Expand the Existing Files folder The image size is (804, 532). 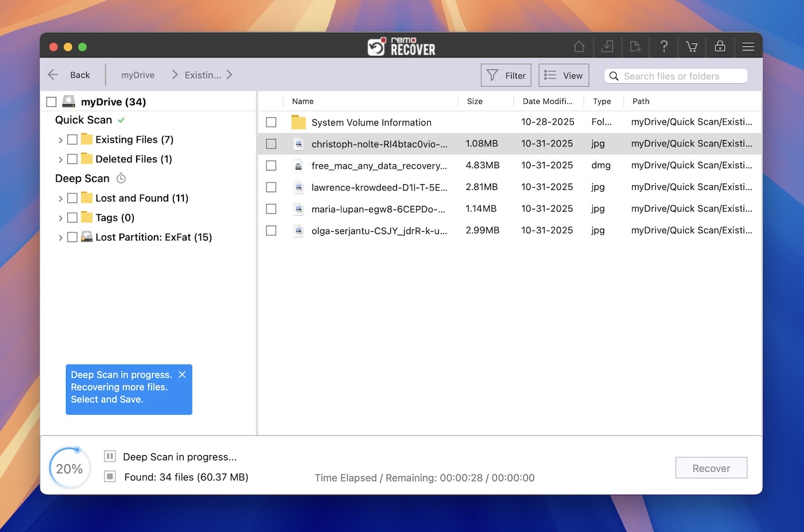pyautogui.click(x=60, y=140)
